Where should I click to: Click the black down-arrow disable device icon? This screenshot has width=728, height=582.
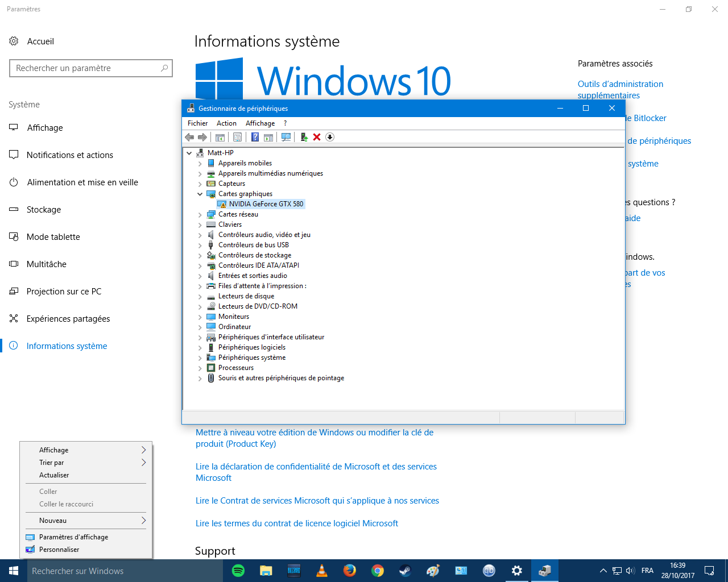pos(330,137)
